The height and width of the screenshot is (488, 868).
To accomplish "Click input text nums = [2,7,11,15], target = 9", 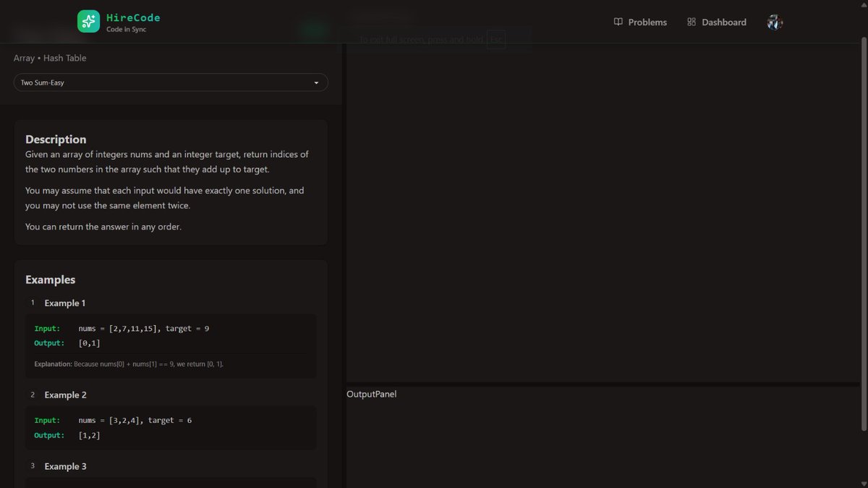I will tap(143, 329).
